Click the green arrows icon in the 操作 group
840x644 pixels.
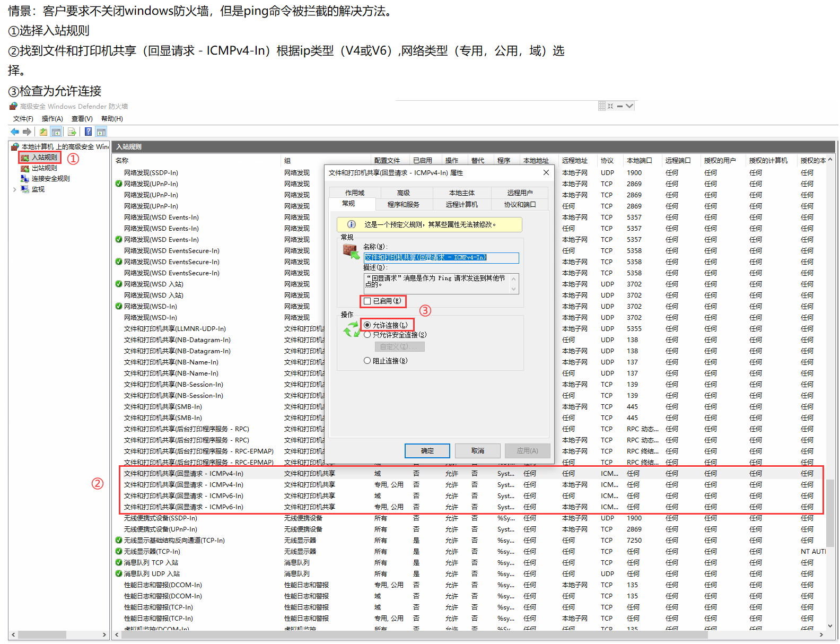pyautogui.click(x=352, y=329)
